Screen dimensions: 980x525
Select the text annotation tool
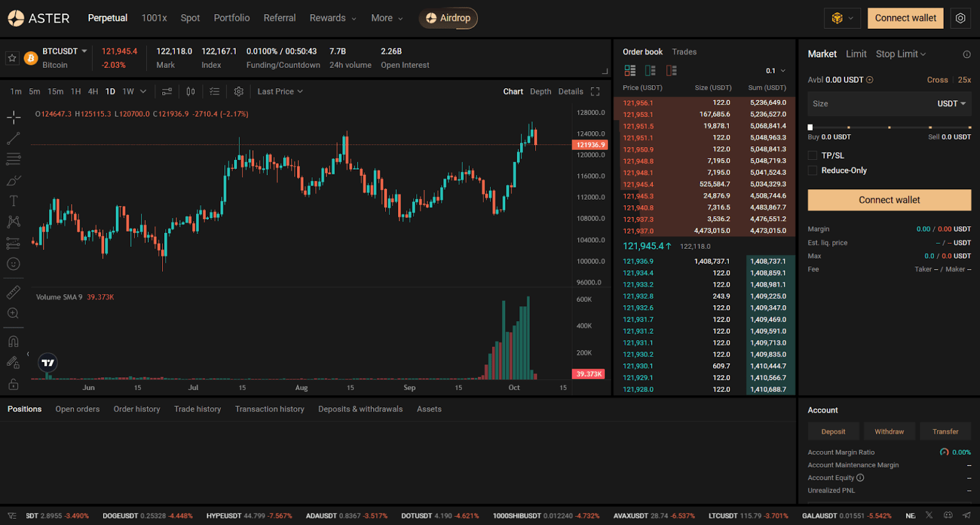pyautogui.click(x=13, y=201)
